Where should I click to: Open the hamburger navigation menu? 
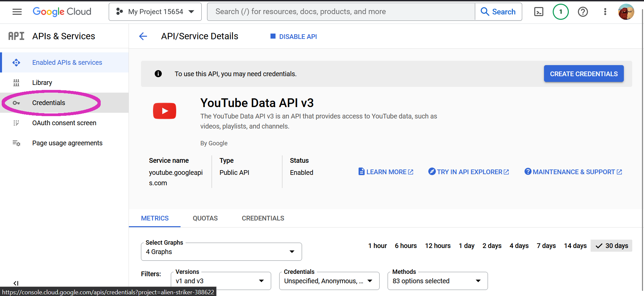[17, 12]
